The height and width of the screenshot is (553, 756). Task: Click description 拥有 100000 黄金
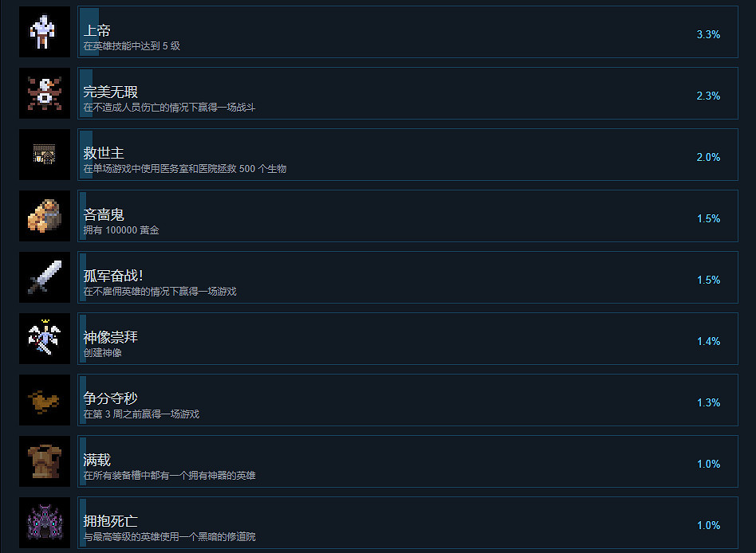121,230
